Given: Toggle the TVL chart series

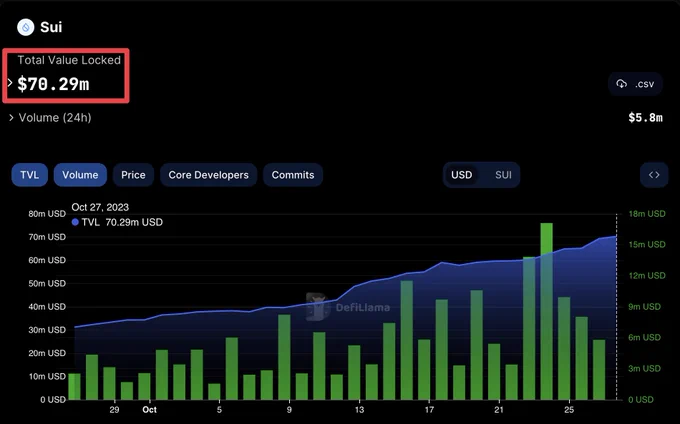Looking at the screenshot, I should [x=29, y=175].
